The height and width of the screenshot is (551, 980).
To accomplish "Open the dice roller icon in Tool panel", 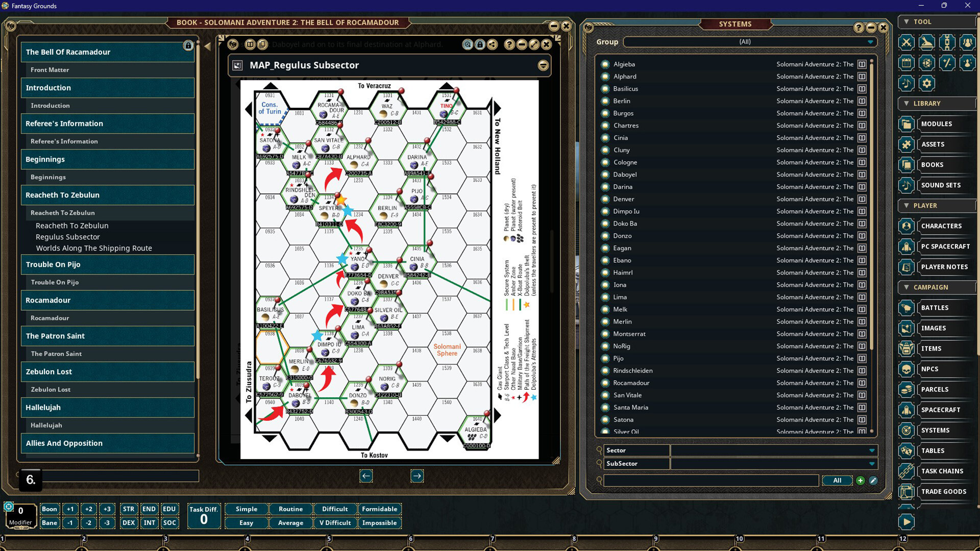I will click(x=927, y=63).
